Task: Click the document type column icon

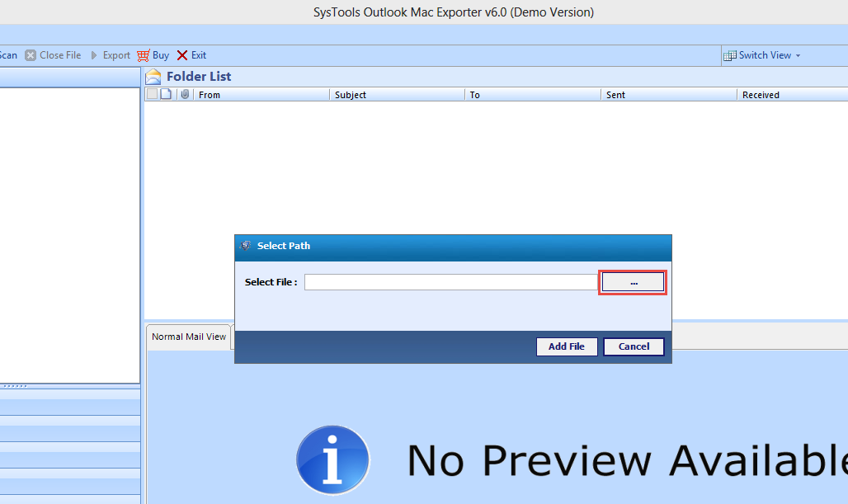Action: pos(166,94)
